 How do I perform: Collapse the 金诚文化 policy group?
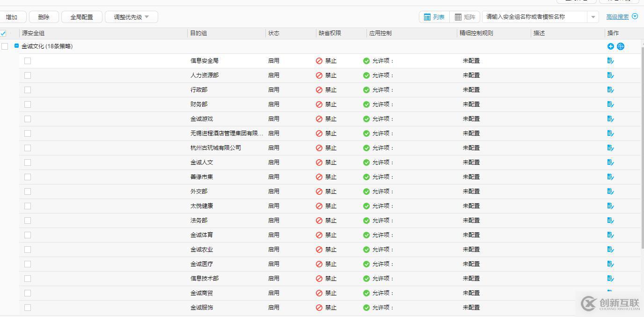tap(17, 46)
